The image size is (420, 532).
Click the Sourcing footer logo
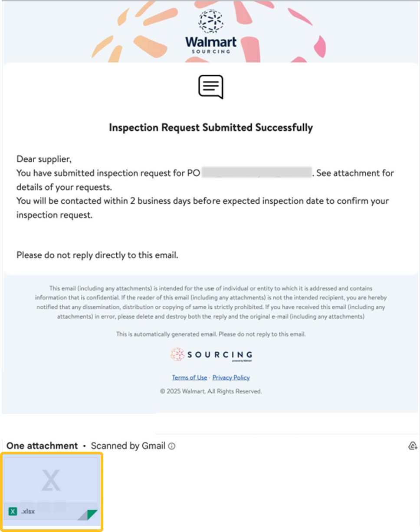click(211, 355)
